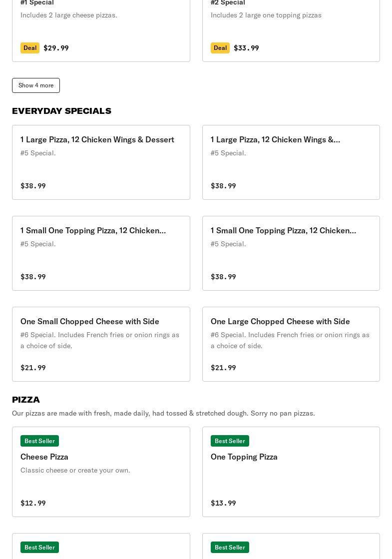Click bottom-left card's Best Seller badge
The image size is (392, 559).
[x=39, y=547]
